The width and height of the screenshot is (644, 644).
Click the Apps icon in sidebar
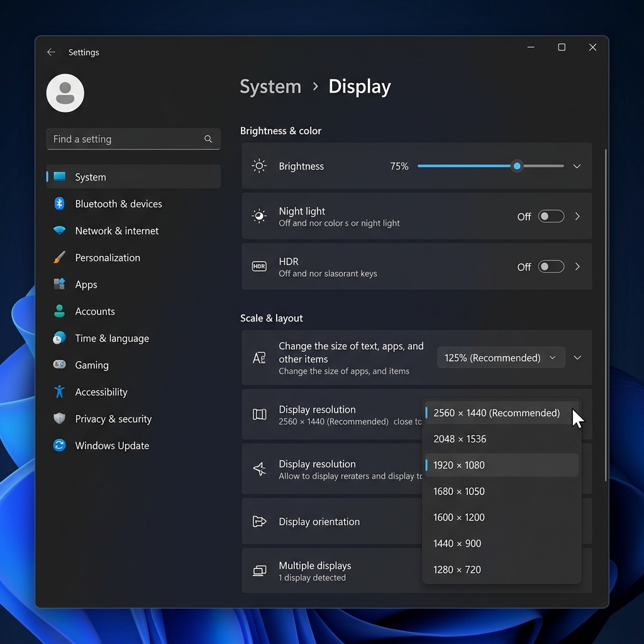click(x=60, y=284)
